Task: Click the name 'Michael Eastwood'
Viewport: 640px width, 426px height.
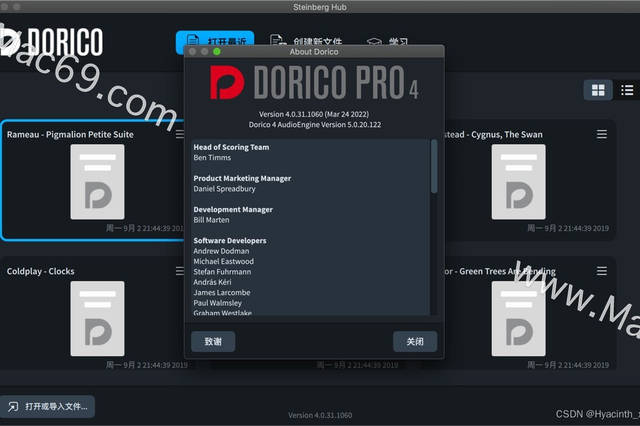Action: click(x=223, y=262)
